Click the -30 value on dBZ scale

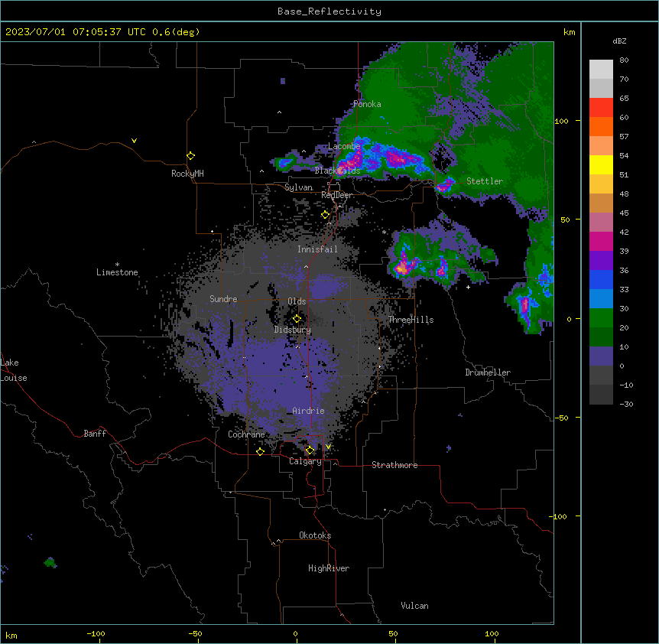[x=626, y=404]
